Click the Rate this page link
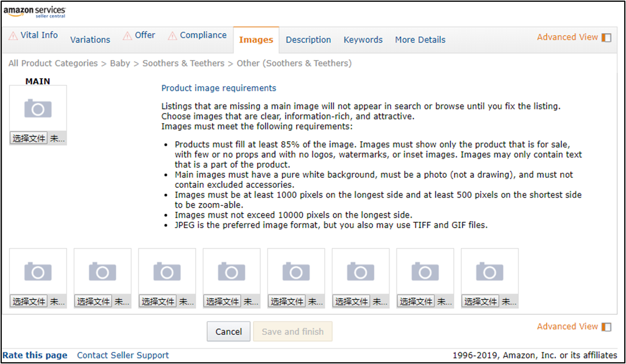Screen dimensions: 626x364 pos(35,355)
